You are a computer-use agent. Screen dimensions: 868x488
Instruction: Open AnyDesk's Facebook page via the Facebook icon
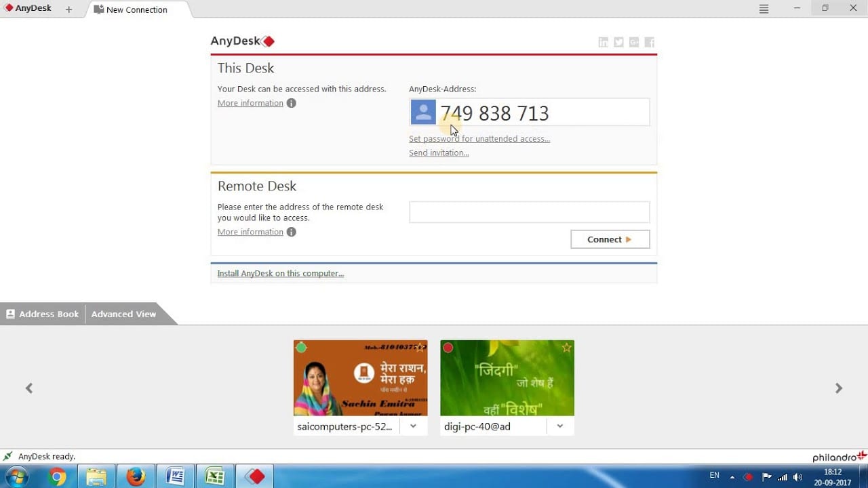(x=649, y=42)
